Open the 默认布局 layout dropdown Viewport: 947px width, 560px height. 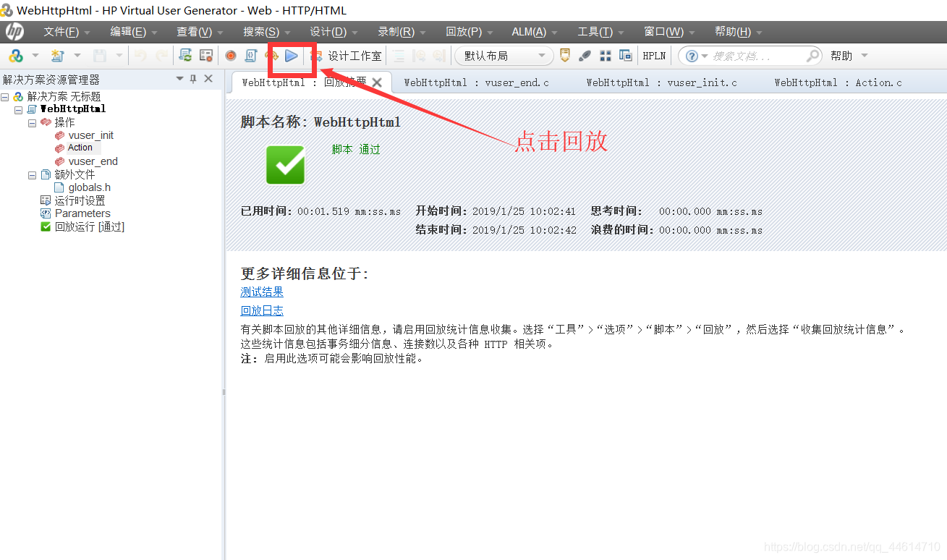click(x=504, y=56)
